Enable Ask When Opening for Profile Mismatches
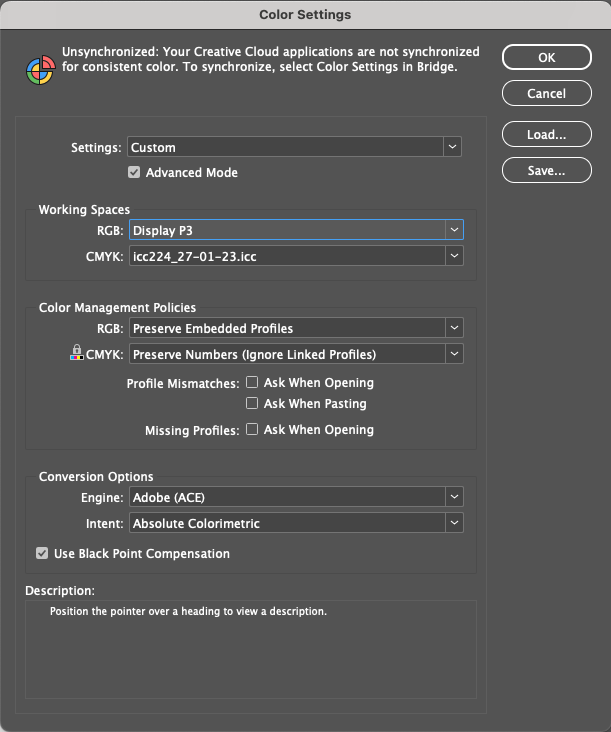Image resolution: width=611 pixels, height=732 pixels. point(252,382)
